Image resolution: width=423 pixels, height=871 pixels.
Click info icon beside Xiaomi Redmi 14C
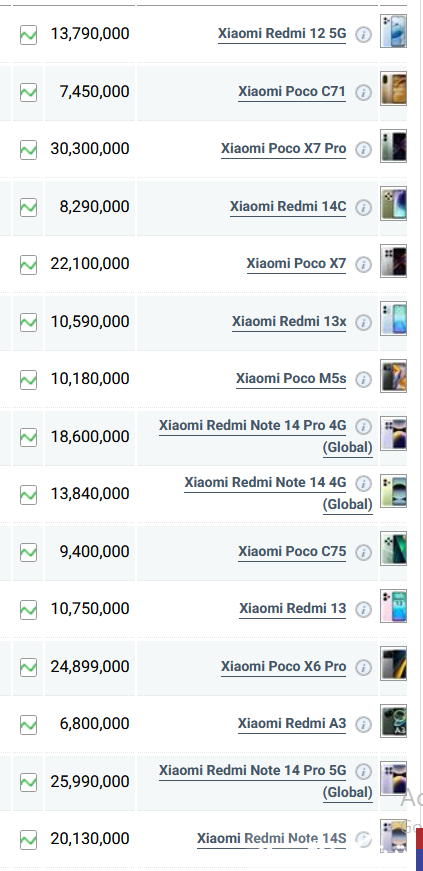pyautogui.click(x=363, y=207)
